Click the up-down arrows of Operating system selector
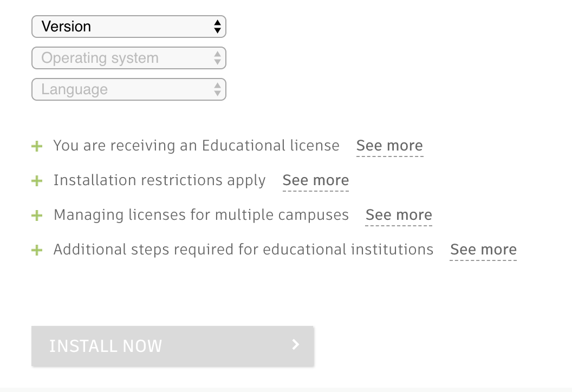Image resolution: width=572 pixels, height=392 pixels. pyautogui.click(x=217, y=58)
